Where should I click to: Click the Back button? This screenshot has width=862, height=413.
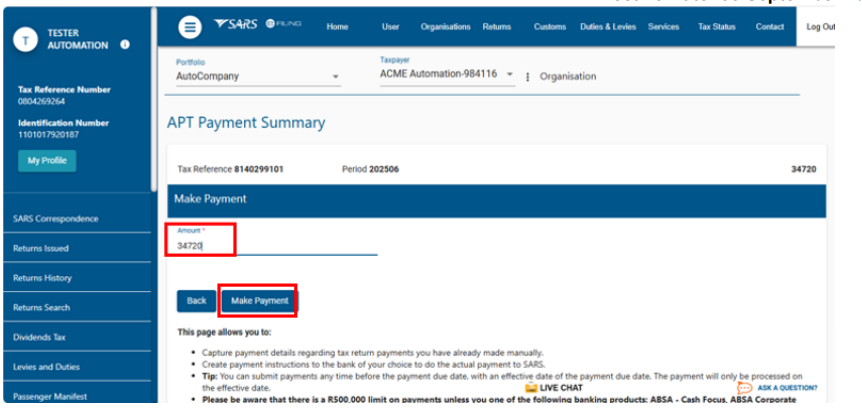pyautogui.click(x=196, y=300)
